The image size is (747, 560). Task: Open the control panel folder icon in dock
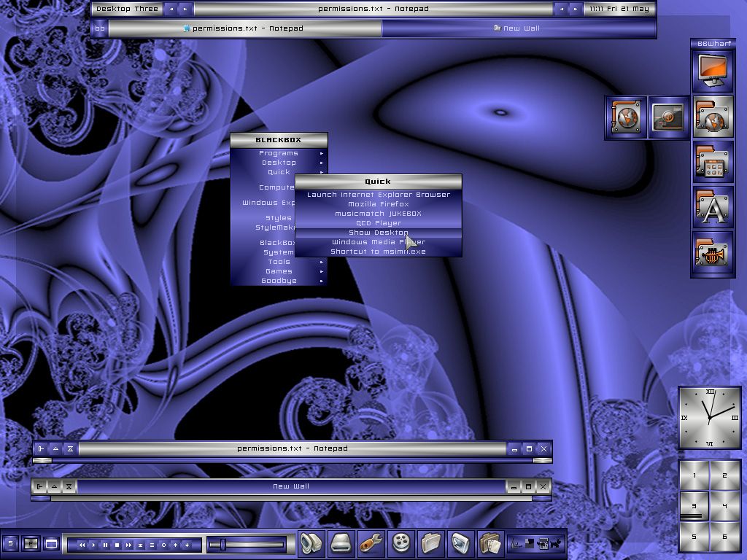click(712, 163)
